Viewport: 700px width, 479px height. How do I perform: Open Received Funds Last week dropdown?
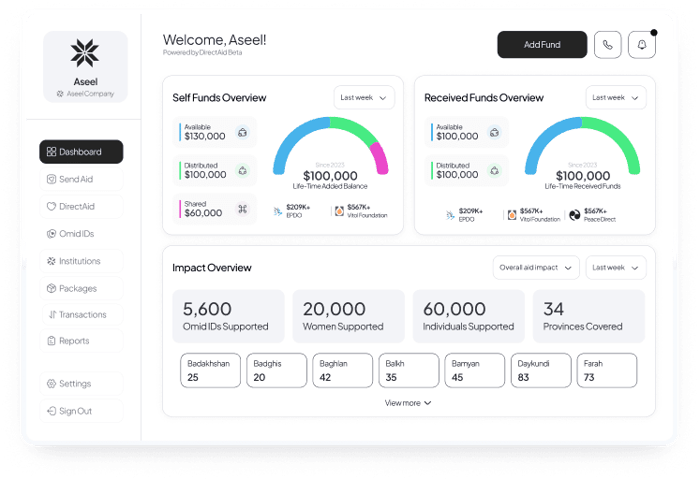click(x=616, y=98)
